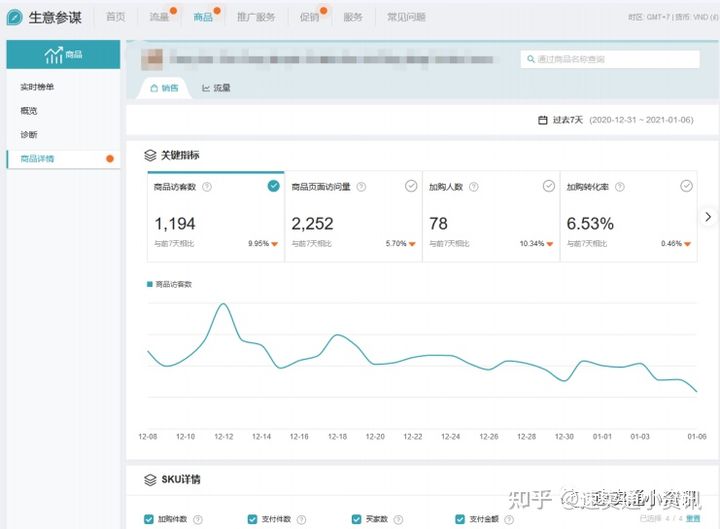
Task: Deselect the 商品访客数 metric check circle
Action: pos(274,186)
